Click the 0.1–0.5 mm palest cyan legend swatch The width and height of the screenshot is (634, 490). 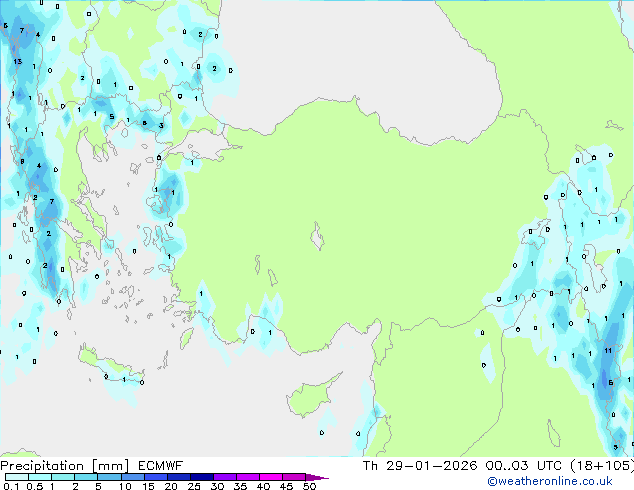pos(17,477)
